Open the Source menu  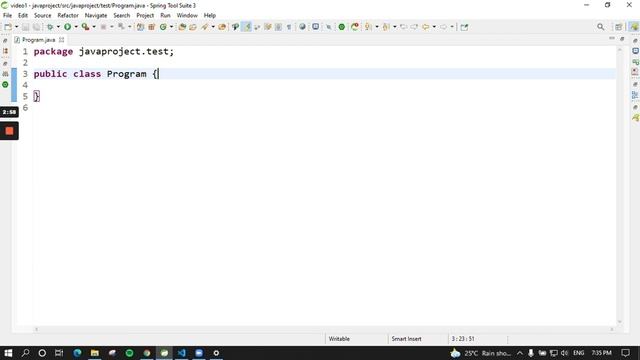click(42, 16)
